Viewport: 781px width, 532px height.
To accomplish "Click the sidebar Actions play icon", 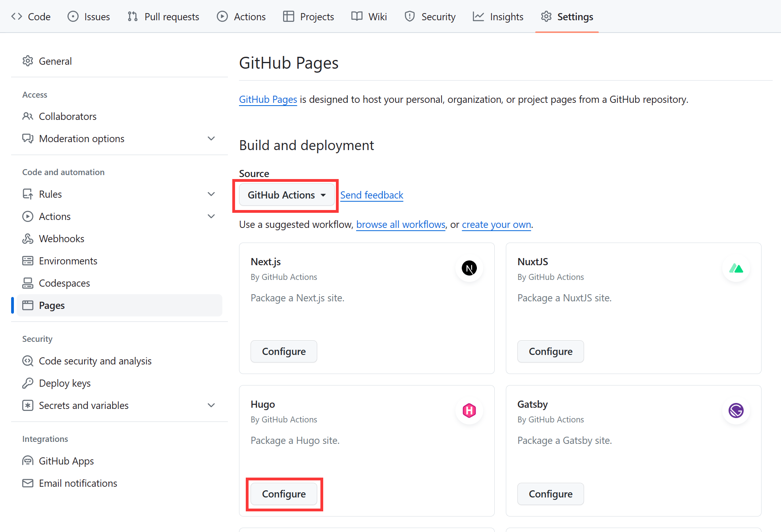I will [28, 216].
